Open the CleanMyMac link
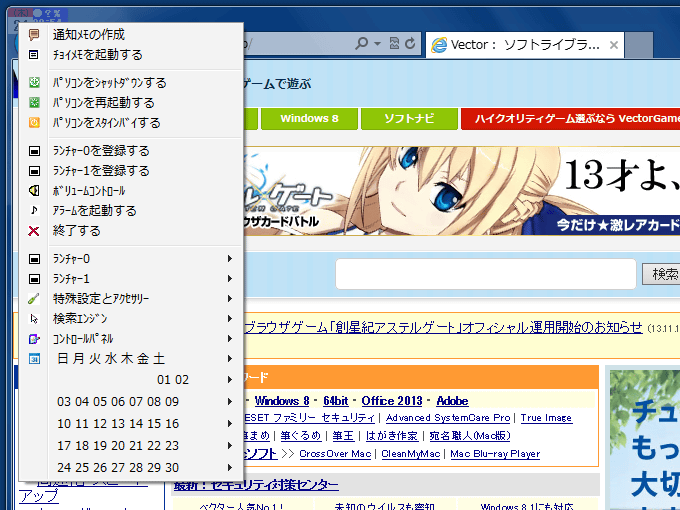This screenshot has width=680, height=510. click(410, 454)
